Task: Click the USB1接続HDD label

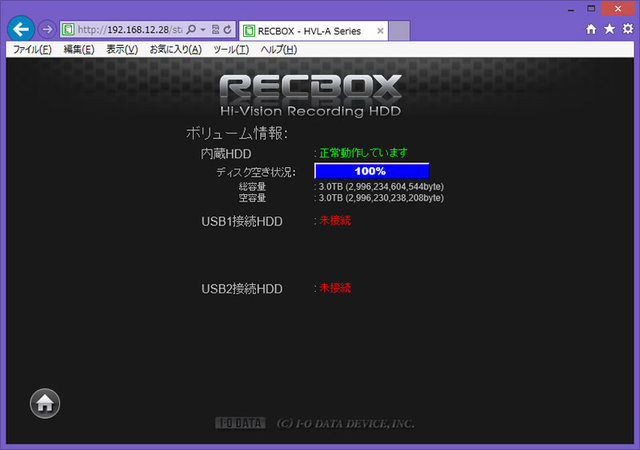Action: [x=242, y=221]
